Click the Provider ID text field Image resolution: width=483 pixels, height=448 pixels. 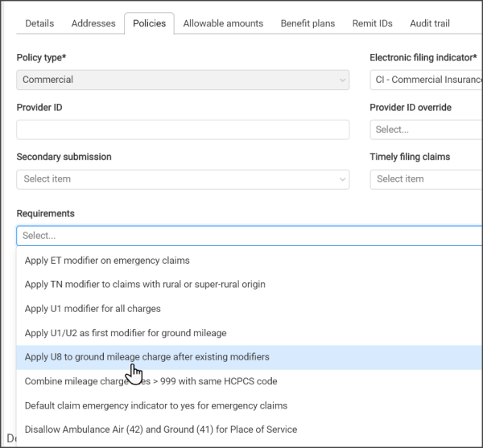(183, 129)
